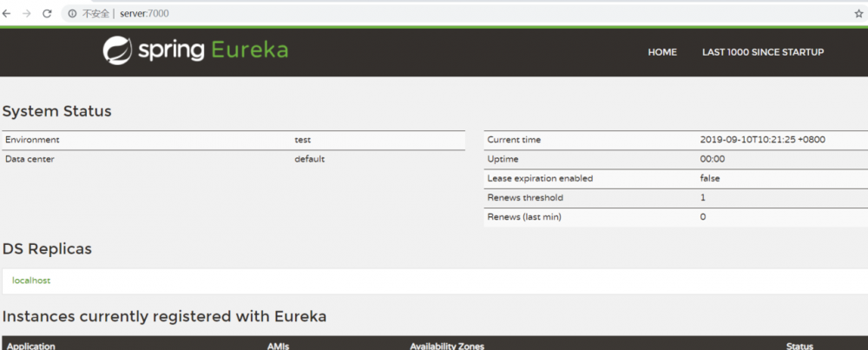The width and height of the screenshot is (868, 350).
Task: Follow the localhost replica link
Action: 31,281
